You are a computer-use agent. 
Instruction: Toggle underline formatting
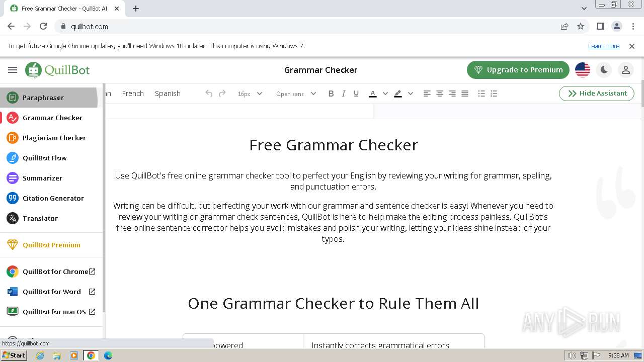coord(356,94)
